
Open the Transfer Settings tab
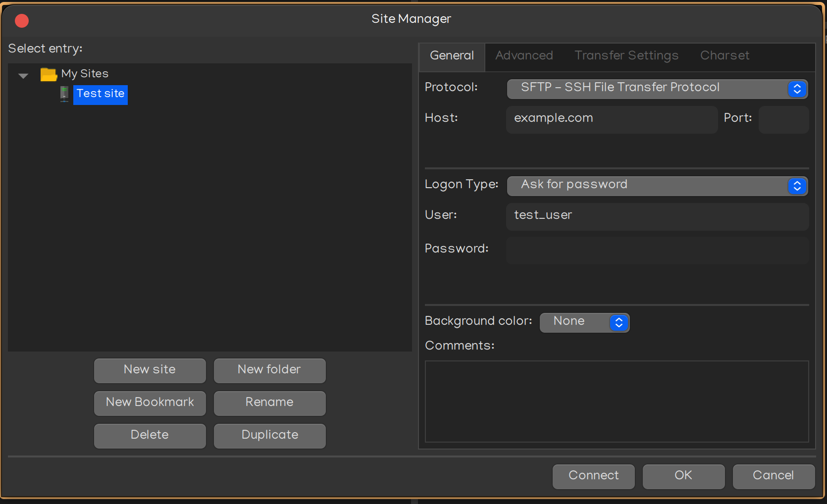pos(626,55)
